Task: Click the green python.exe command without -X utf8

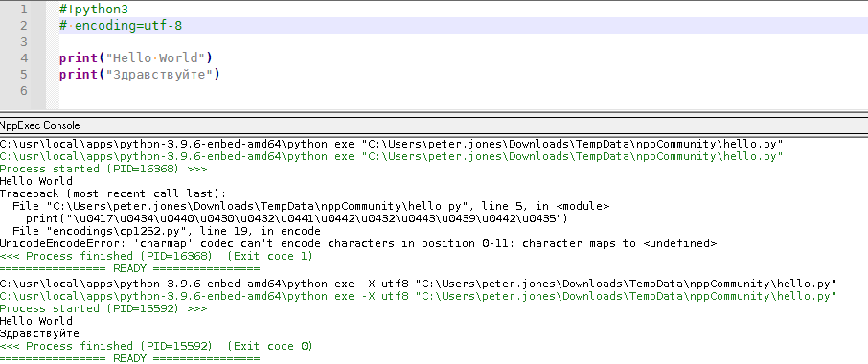Action: tap(392, 156)
